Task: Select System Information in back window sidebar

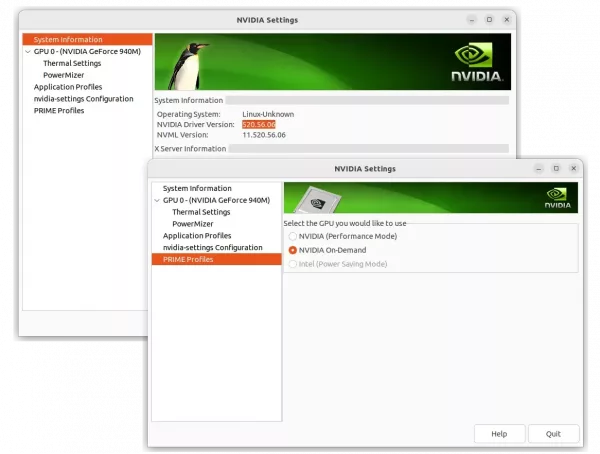Action: pos(87,39)
